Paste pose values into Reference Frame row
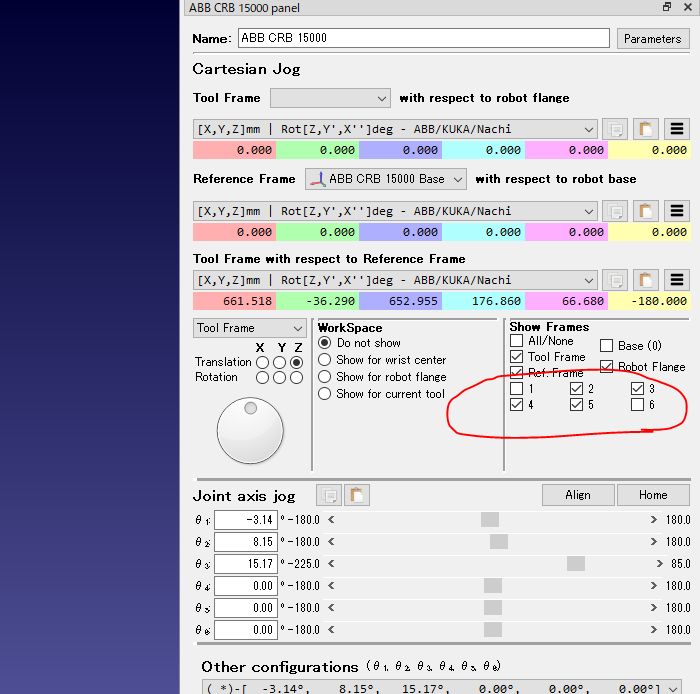Screen dimensions: 700x694 pos(646,211)
